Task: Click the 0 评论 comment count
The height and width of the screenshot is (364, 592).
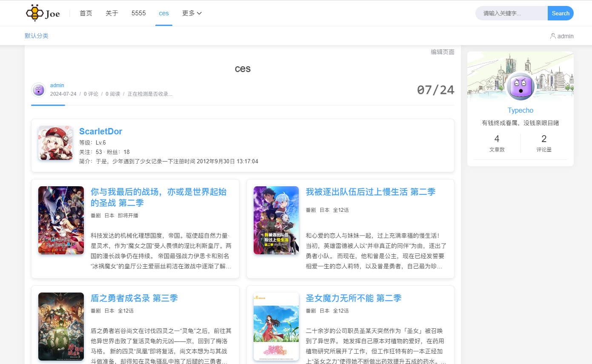Action: coord(91,94)
